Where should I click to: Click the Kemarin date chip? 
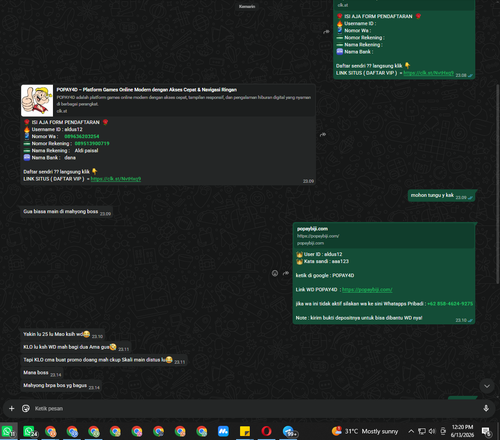247,6
